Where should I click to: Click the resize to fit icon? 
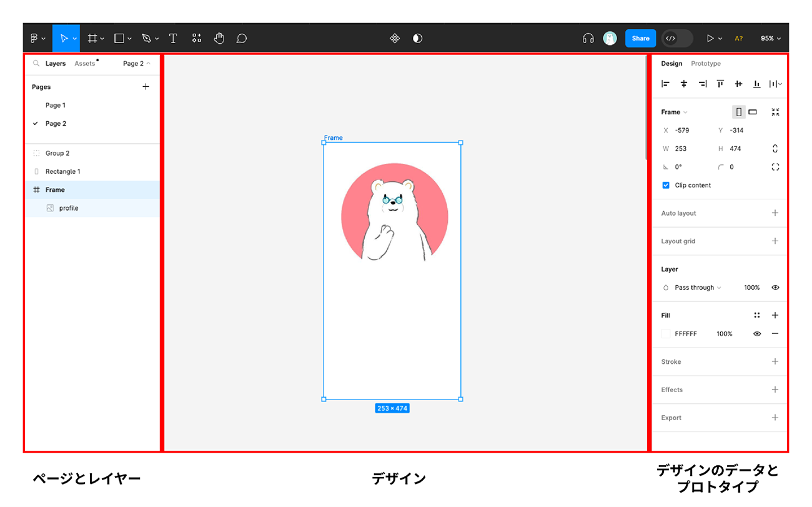[775, 112]
